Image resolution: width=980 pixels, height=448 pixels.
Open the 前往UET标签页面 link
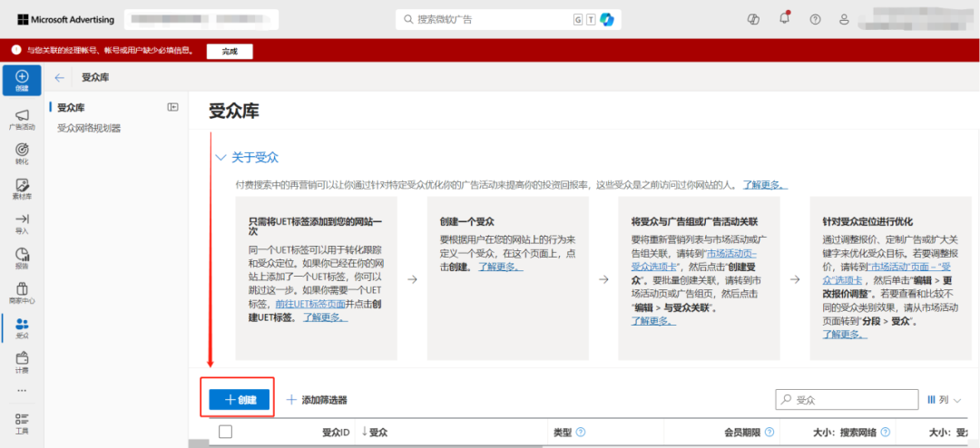pyautogui.click(x=310, y=305)
